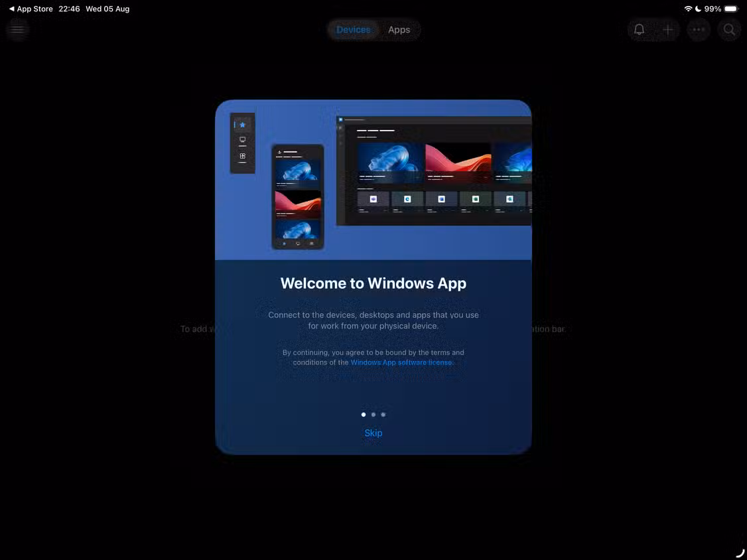Open the Windows App software license link
The height and width of the screenshot is (560, 747).
[402, 362]
